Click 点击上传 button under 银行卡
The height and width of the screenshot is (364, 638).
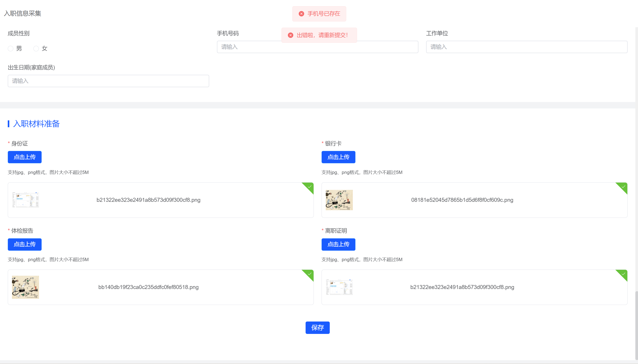click(338, 157)
